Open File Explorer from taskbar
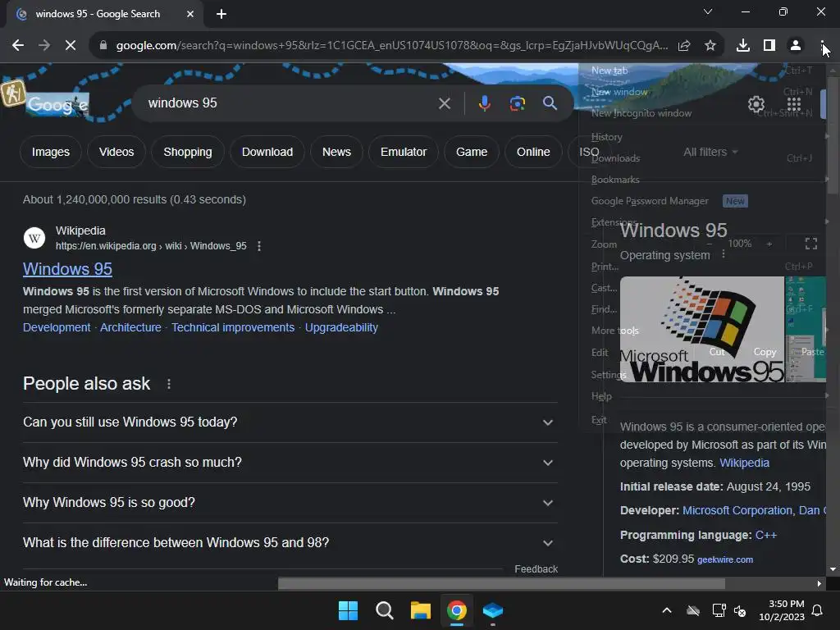This screenshot has width=840, height=630. tap(421, 610)
